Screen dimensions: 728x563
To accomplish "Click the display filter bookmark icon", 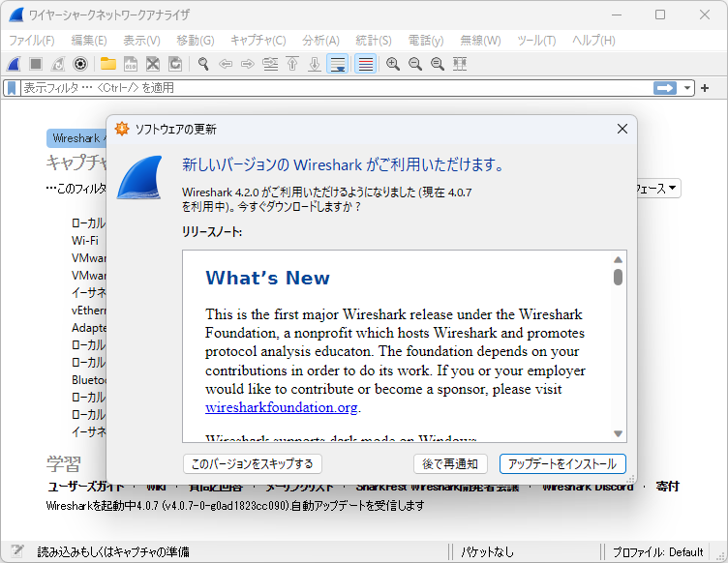I will click(x=12, y=88).
